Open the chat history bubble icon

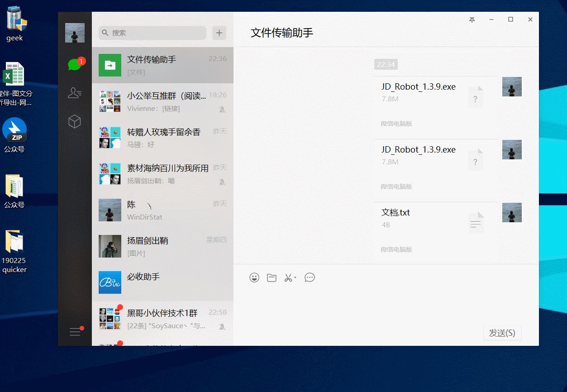tap(310, 277)
